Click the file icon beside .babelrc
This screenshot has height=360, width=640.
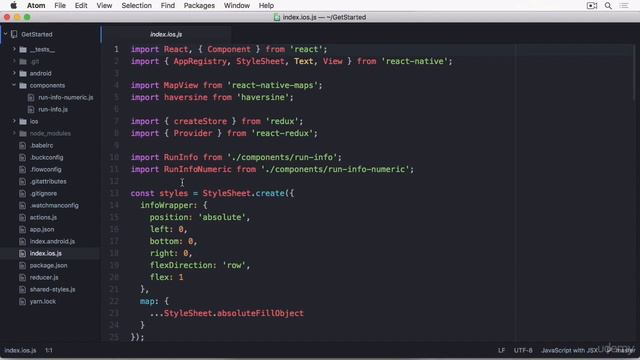[22, 146]
